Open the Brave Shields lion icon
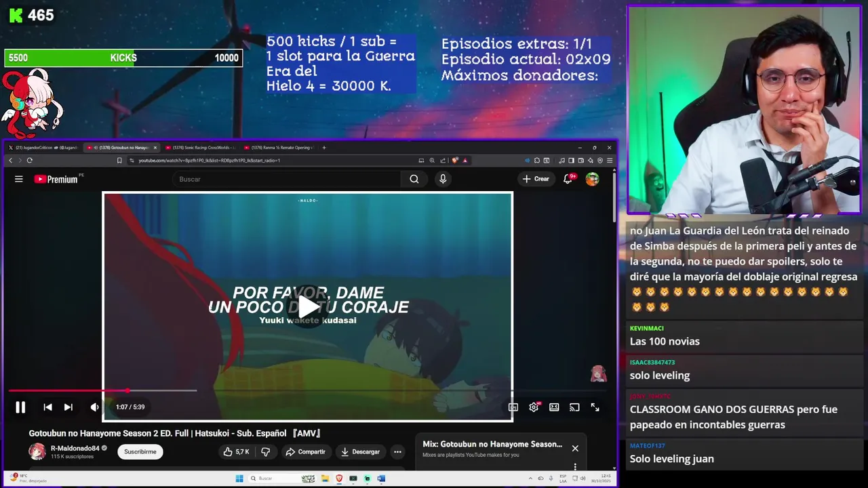Viewport: 868px width, 488px height. tap(455, 161)
